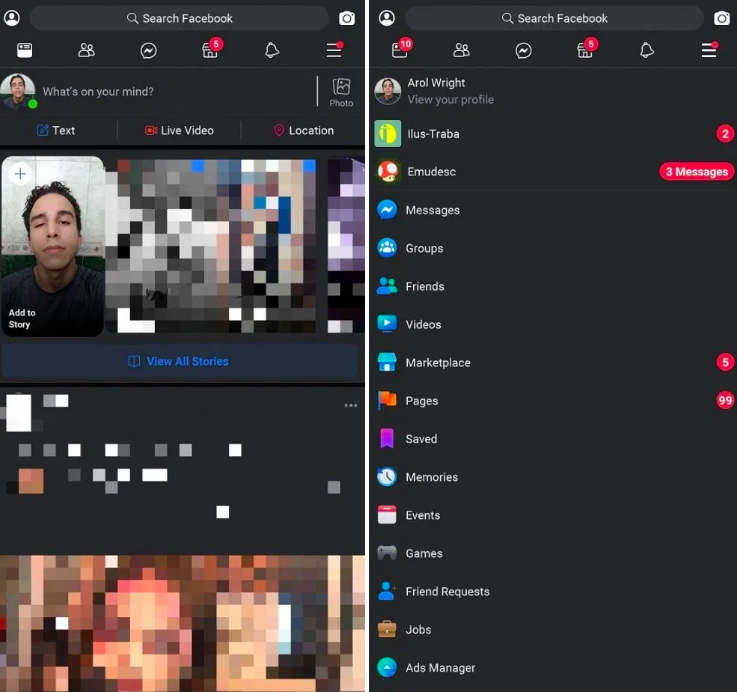Open Groups from the menu list
Image resolution: width=737 pixels, height=692 pixels.
point(423,248)
